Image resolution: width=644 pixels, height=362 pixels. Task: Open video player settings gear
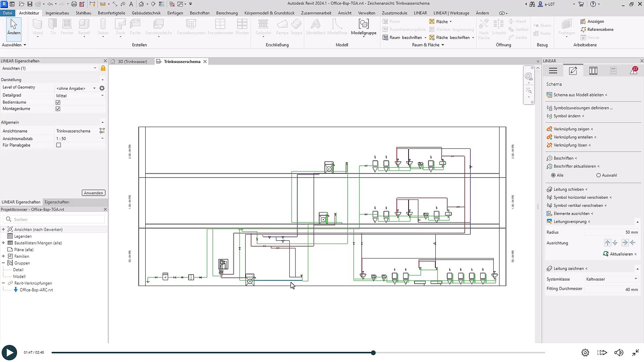(585, 352)
